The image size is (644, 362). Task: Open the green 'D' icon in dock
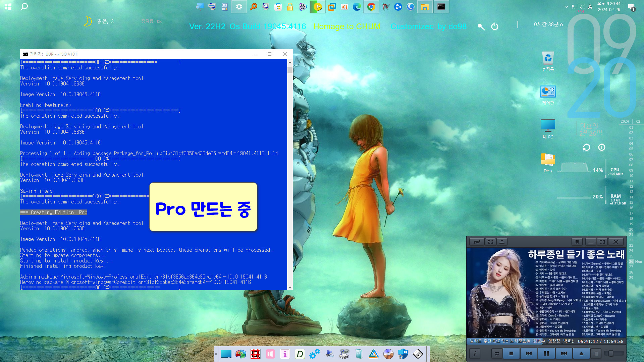tap(300, 354)
